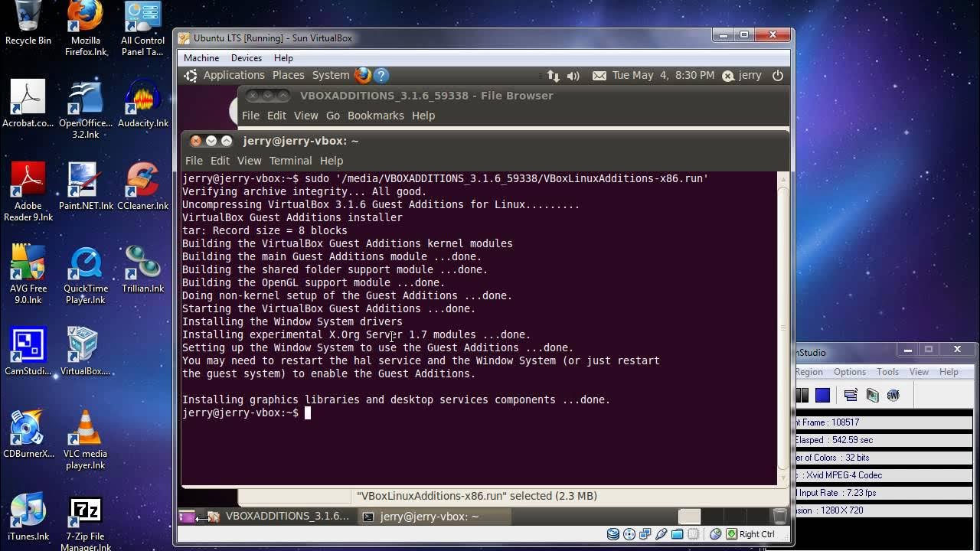Viewport: 980px width, 551px height.
Task: Toggle CamStudio view mode icon
Action: point(851,395)
